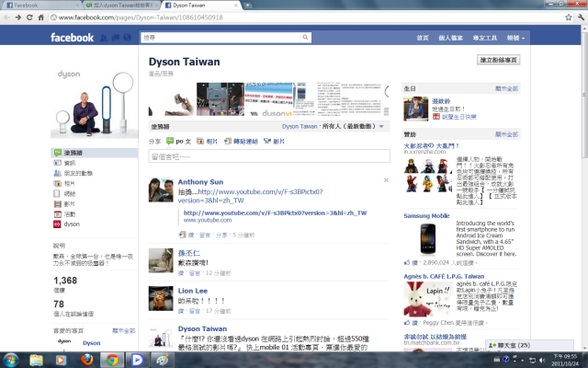Open Dyson Taiwan post author link

click(x=202, y=328)
